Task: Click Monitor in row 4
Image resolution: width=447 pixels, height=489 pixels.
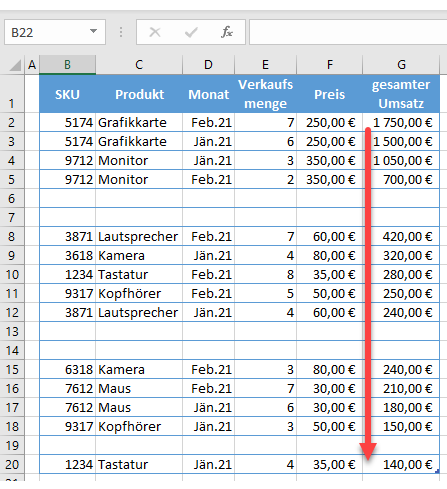Action: [x=139, y=160]
